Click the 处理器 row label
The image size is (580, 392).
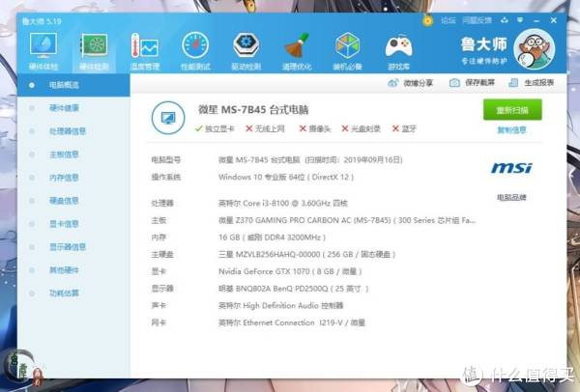tap(162, 203)
